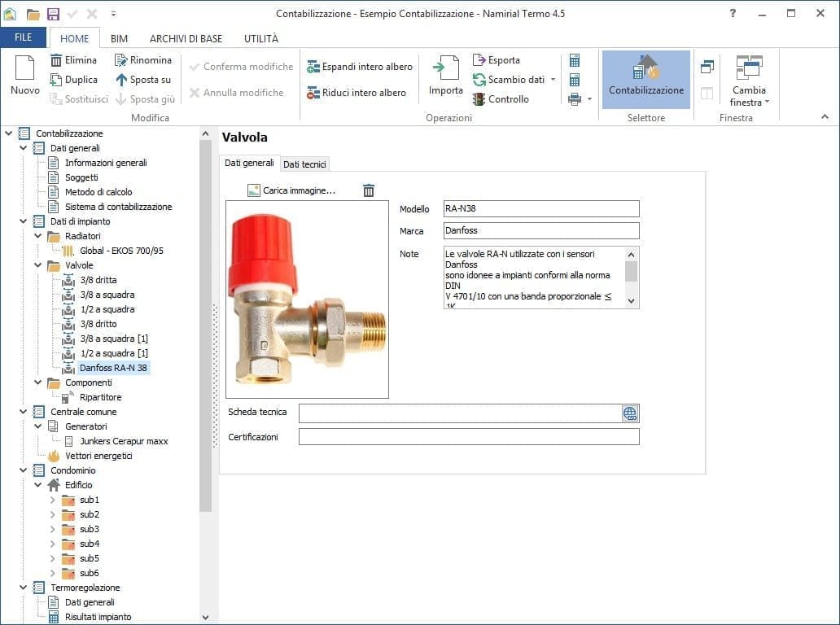Screen dimensions: 840x625
Task: Collapse the Valvole folder in tree
Action: [x=38, y=265]
